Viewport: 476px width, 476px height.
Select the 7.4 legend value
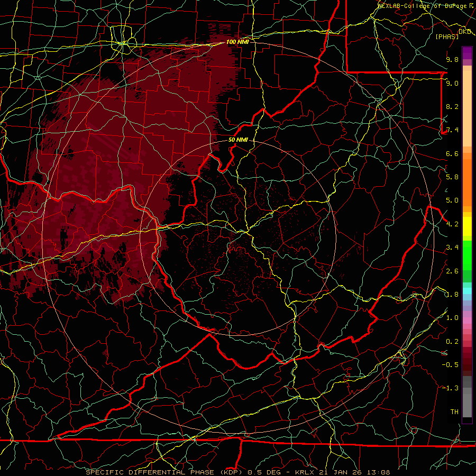(452, 130)
